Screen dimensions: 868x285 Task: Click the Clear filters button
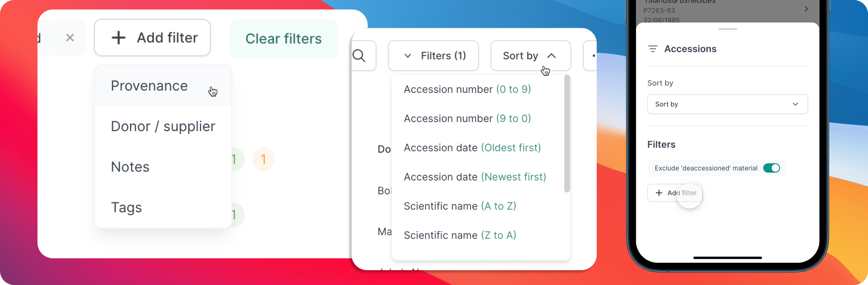click(283, 39)
